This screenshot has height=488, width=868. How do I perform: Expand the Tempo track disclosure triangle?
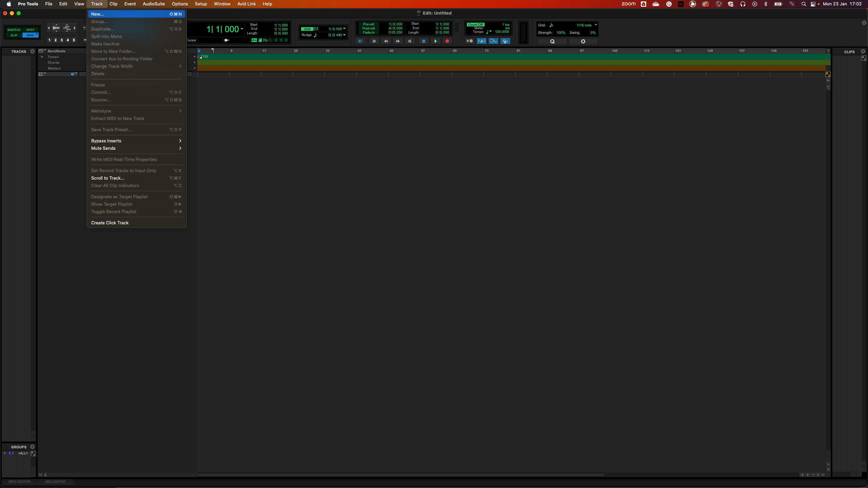(x=42, y=57)
